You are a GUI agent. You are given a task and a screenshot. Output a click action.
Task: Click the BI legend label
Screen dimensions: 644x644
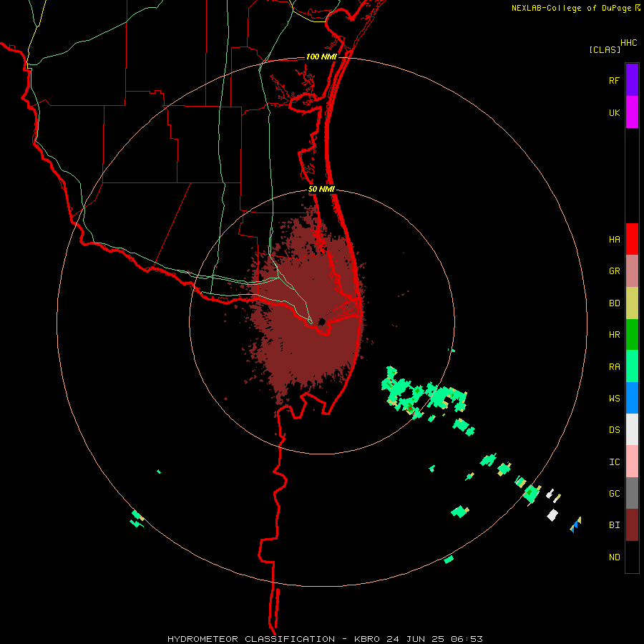(614, 525)
